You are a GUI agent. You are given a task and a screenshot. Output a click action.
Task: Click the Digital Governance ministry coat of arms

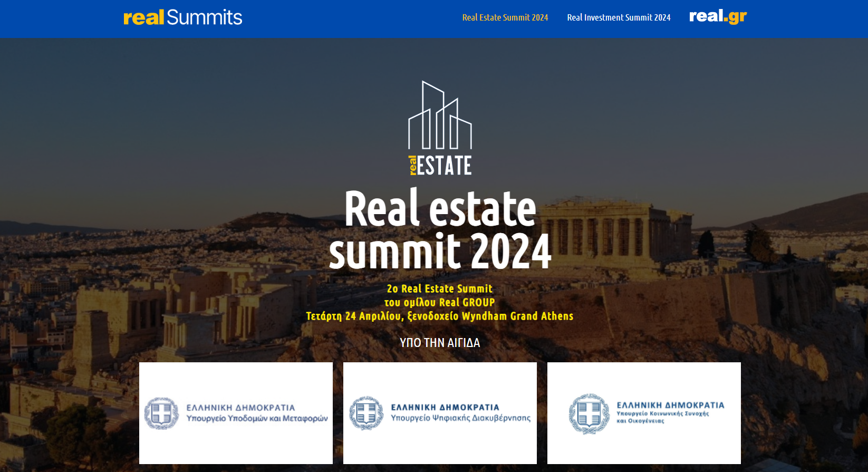click(366, 413)
